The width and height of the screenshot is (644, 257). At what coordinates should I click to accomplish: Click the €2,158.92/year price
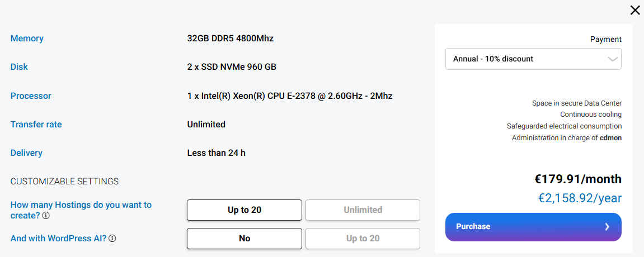[x=580, y=198]
